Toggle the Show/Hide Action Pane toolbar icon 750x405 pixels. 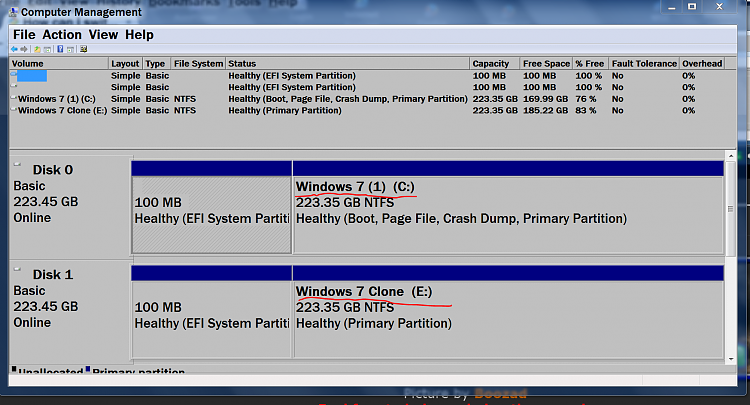tap(70, 49)
